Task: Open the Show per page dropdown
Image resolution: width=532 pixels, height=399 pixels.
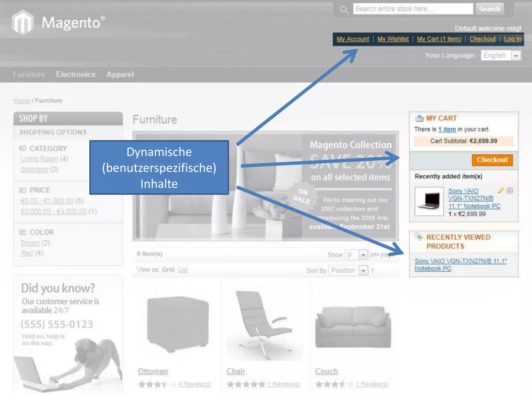Action: tap(363, 255)
